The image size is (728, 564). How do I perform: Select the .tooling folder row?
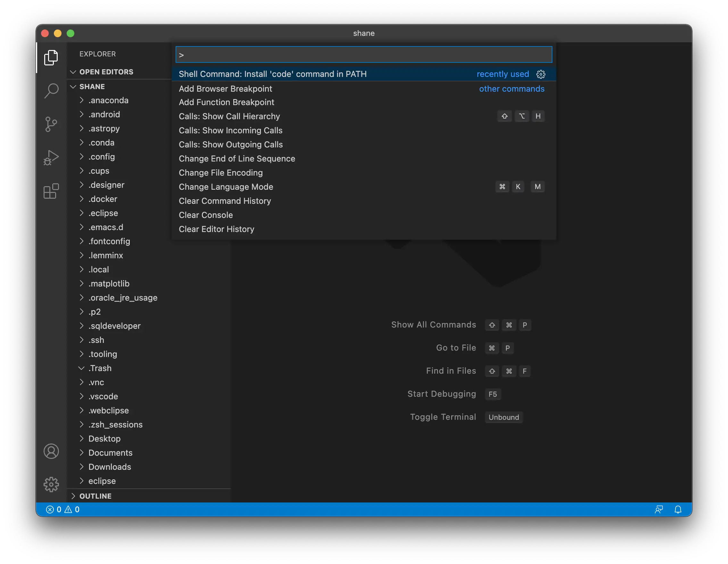[149, 354]
